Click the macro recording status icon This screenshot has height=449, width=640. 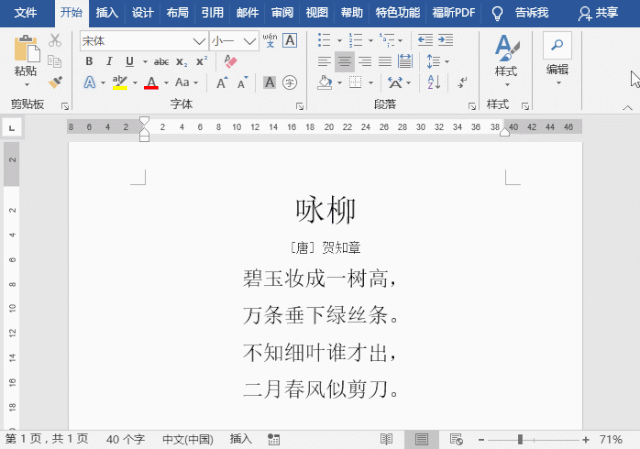pos(273,439)
